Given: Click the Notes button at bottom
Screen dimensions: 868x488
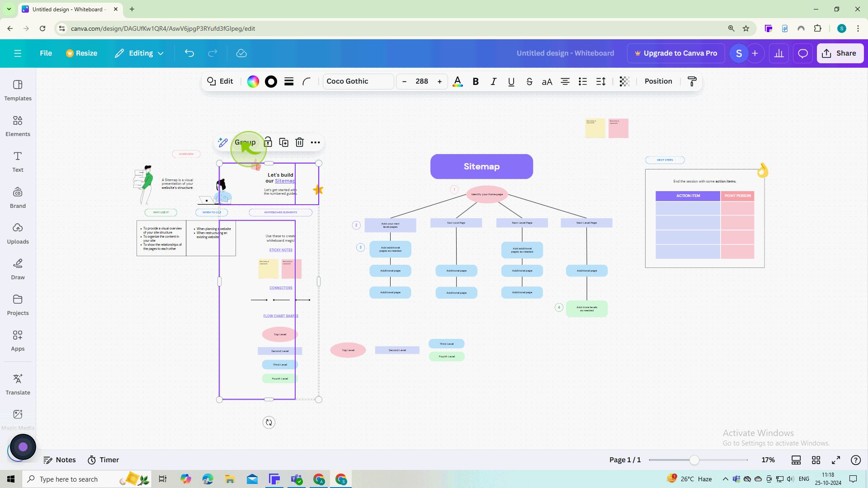Looking at the screenshot, I should [60, 460].
